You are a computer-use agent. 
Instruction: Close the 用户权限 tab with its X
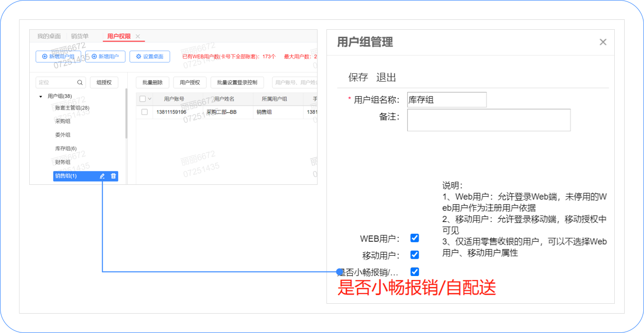coord(138,36)
